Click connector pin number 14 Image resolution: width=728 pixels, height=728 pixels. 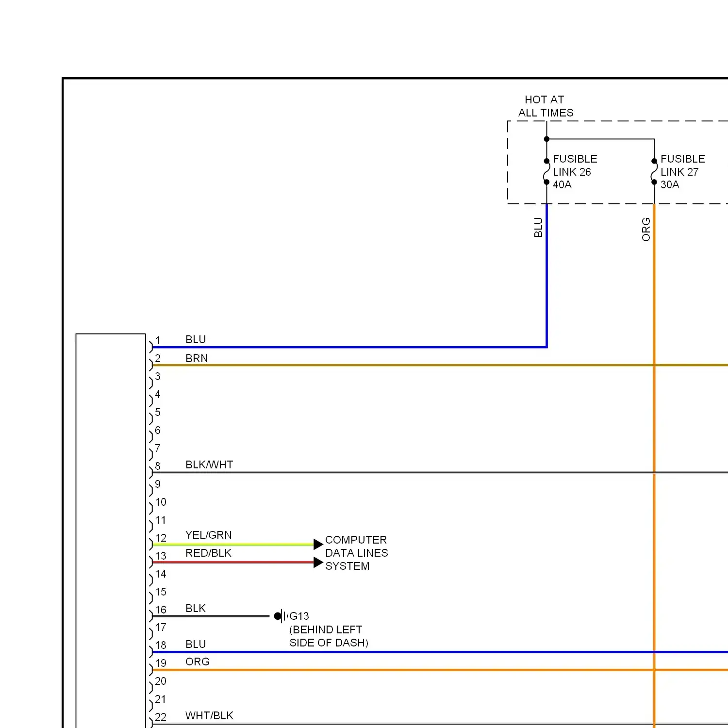point(161,574)
